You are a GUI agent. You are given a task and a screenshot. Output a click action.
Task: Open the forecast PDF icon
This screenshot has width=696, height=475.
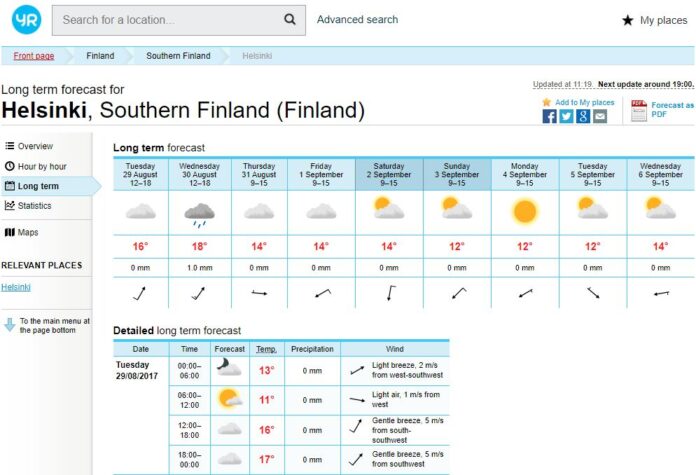pyautogui.click(x=639, y=110)
